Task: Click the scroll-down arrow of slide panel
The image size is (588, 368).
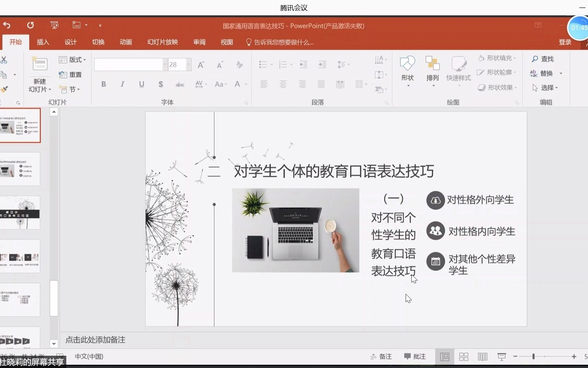Action: coord(54,344)
